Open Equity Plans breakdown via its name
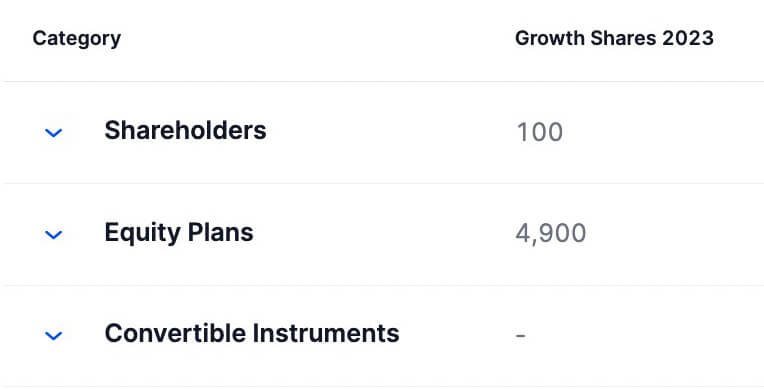764x389 pixels. pos(179,233)
